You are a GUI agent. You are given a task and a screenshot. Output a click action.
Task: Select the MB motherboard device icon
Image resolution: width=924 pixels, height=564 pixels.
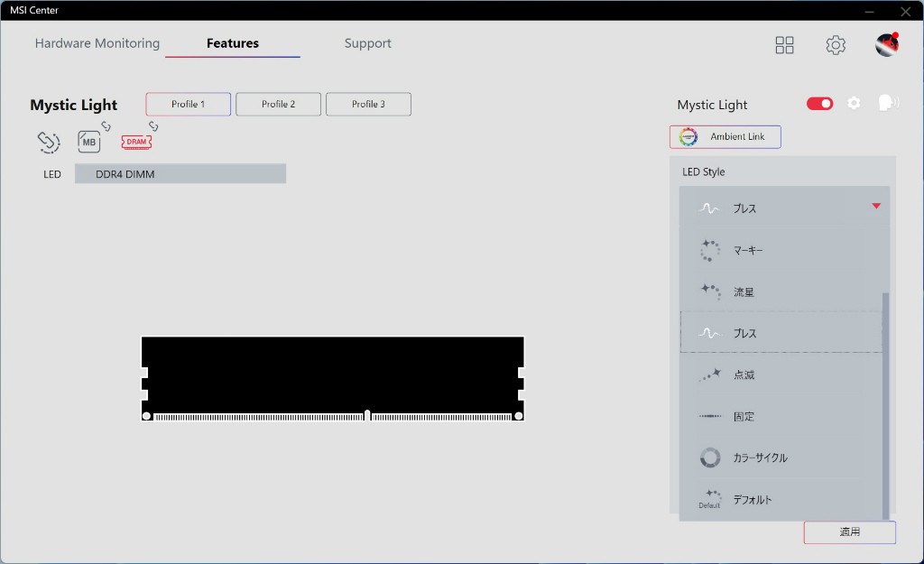89,142
